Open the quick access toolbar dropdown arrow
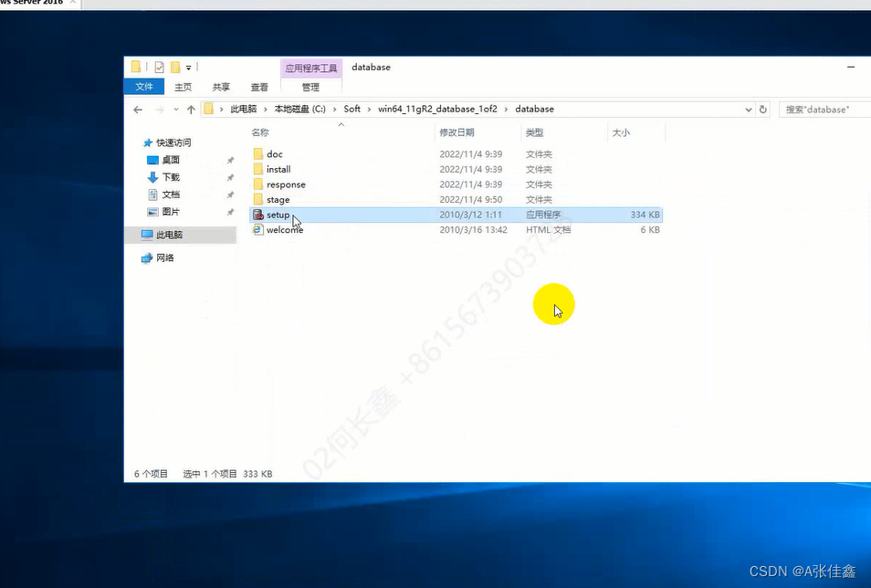871x588 pixels. pos(186,66)
